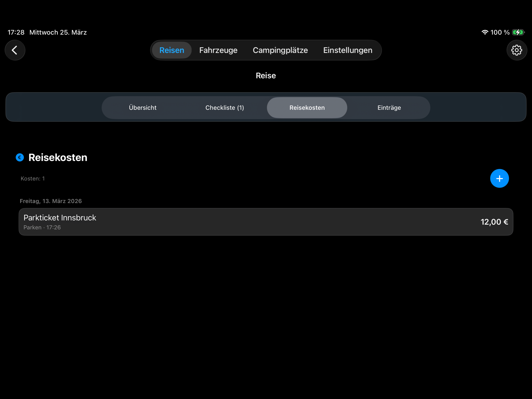Add a new cost with plus button

(499, 178)
